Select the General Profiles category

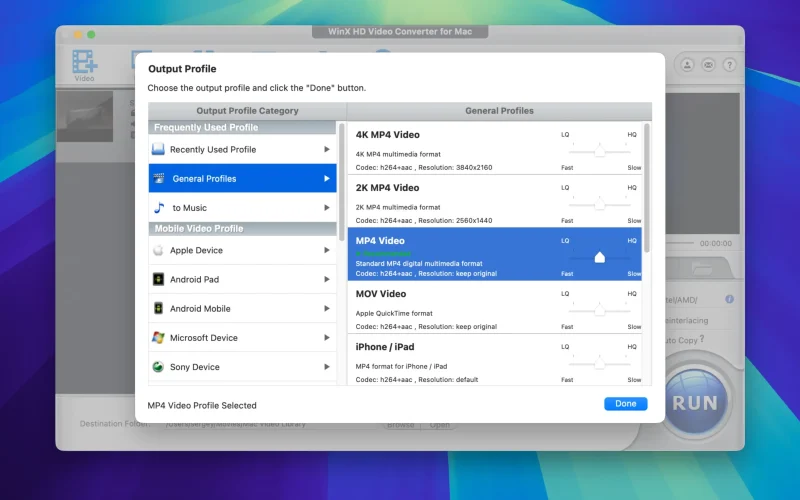(x=242, y=178)
